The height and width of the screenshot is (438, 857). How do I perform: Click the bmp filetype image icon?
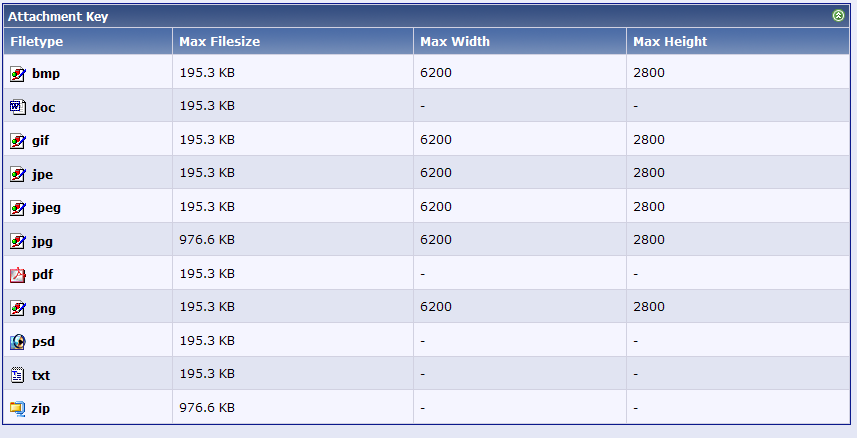pyautogui.click(x=17, y=74)
